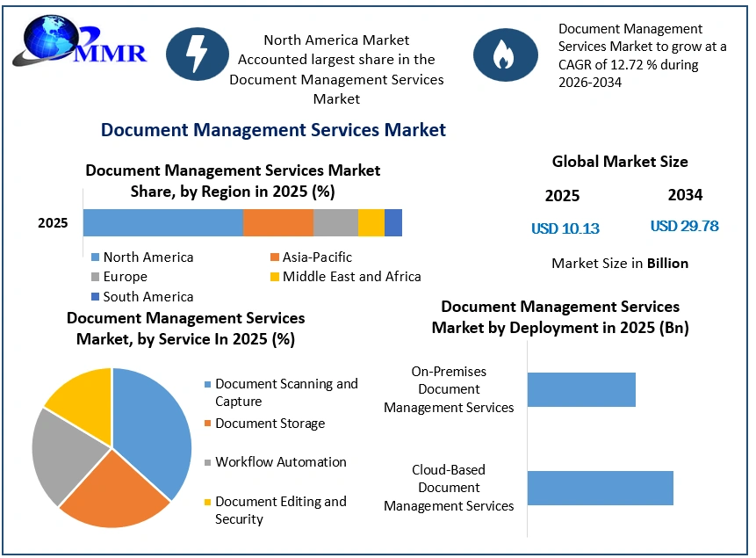This screenshot has height=558, width=756.
Task: Click the 'On-Premises Document Management Services' axis label
Action: [449, 389]
